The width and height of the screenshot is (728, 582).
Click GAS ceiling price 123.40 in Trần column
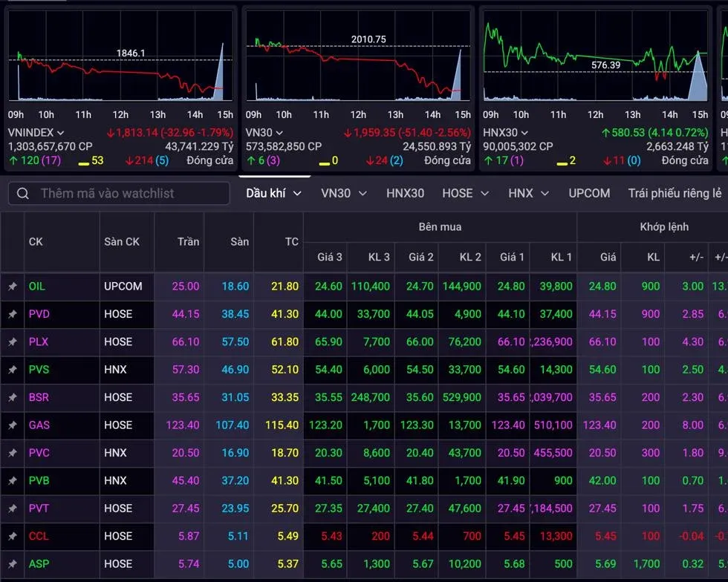(x=183, y=425)
